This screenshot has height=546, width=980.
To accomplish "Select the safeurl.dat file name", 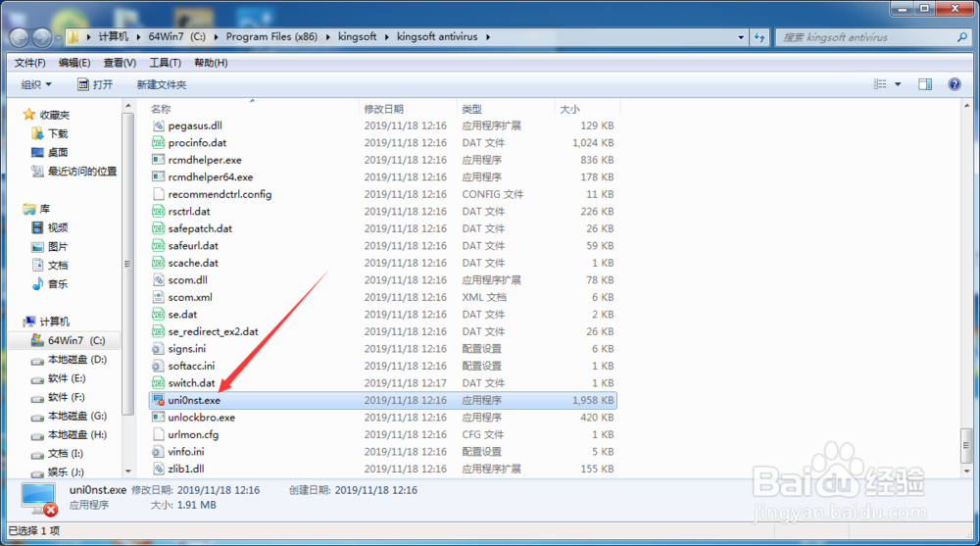I will [193, 246].
